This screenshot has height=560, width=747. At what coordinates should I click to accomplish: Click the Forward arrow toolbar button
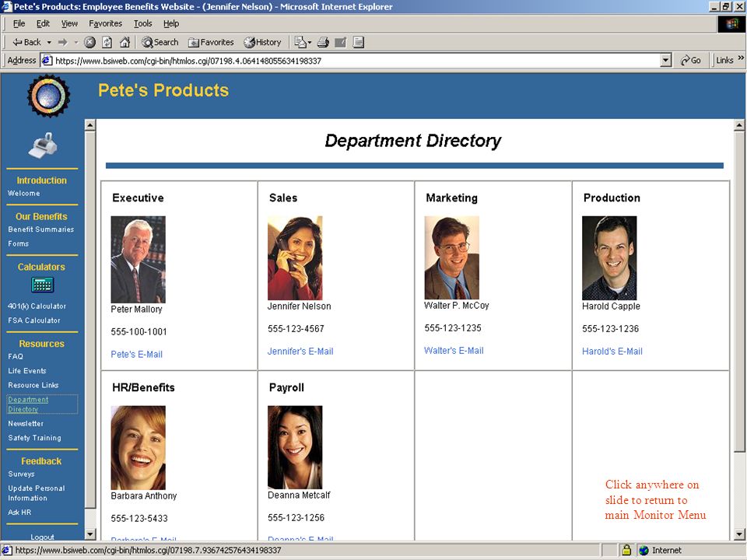pos(62,42)
